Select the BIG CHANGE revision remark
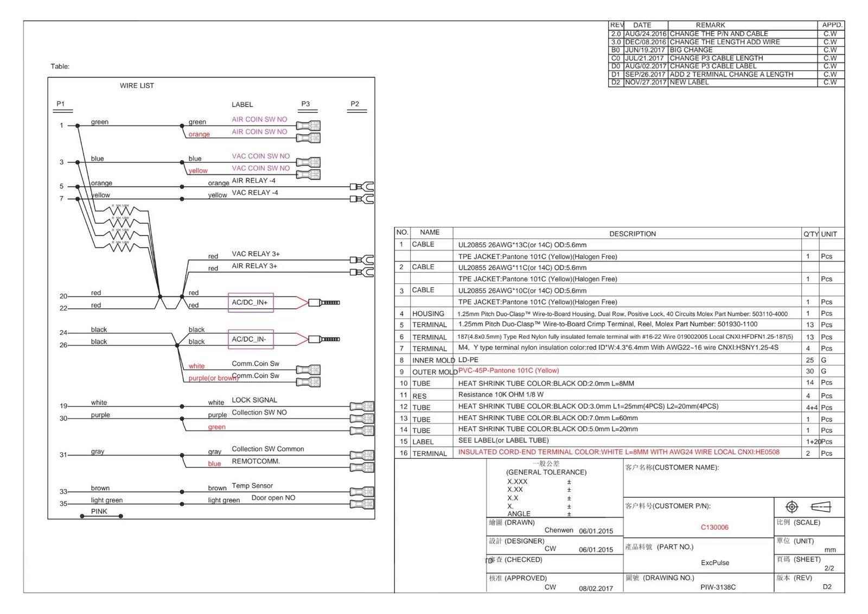The image size is (868, 614). tap(691, 50)
